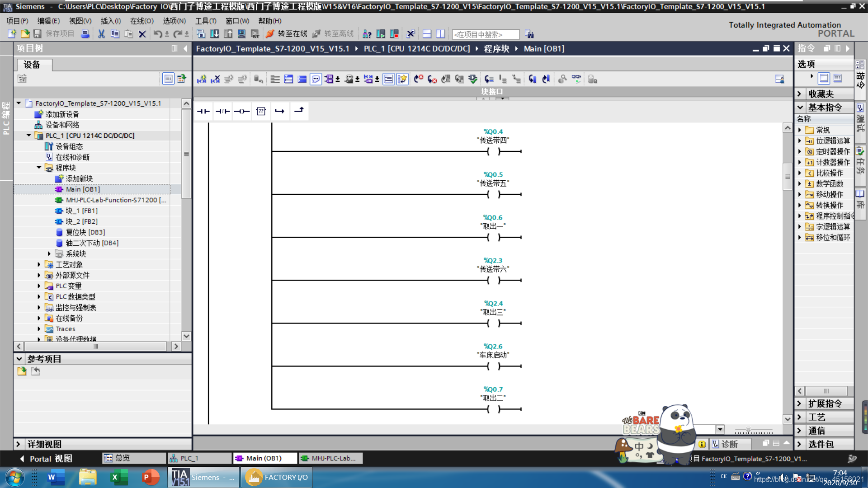This screenshot has width=868, height=488.
Task: Click the ladder editor vertical scrollbar thumb
Action: (x=788, y=177)
